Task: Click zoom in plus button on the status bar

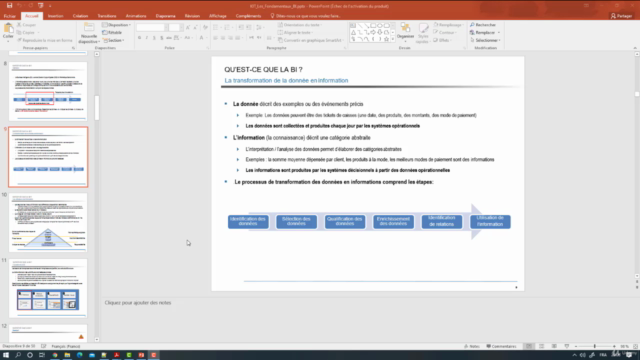Action: tap(614, 346)
